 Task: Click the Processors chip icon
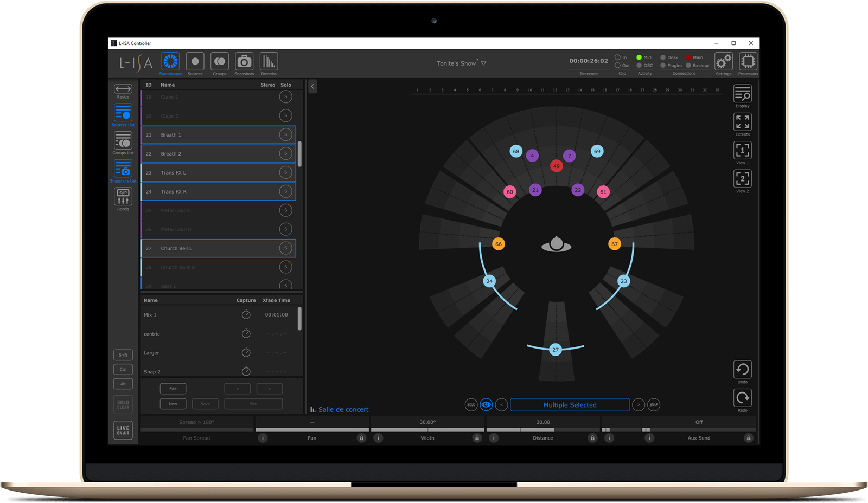coord(748,61)
